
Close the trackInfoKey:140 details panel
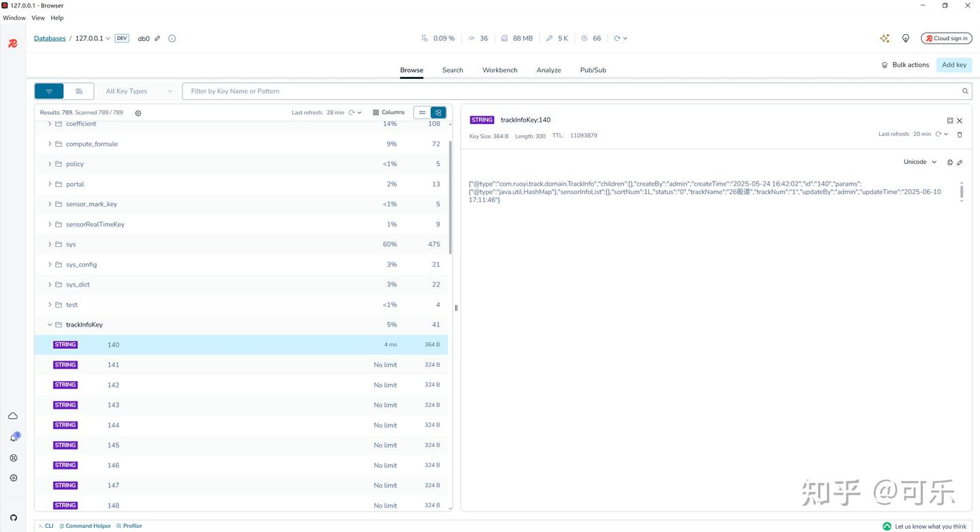960,120
